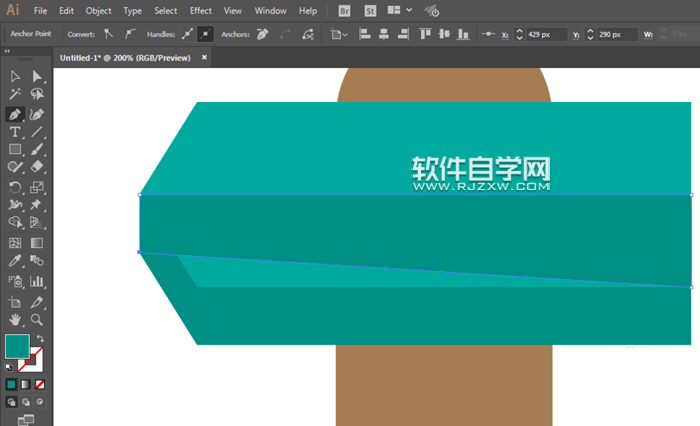This screenshot has width=700, height=426.
Task: Choose the Shaper tool
Action: click(x=15, y=167)
